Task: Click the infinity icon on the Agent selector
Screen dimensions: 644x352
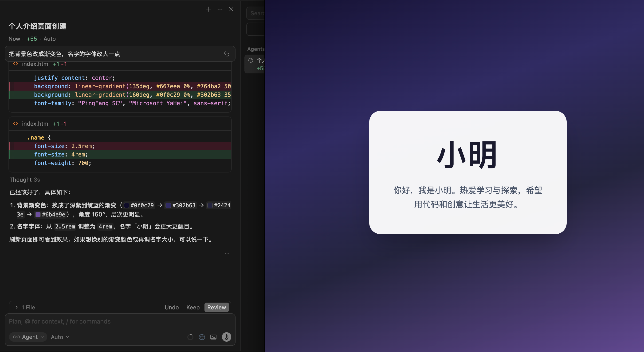Action: pos(16,337)
